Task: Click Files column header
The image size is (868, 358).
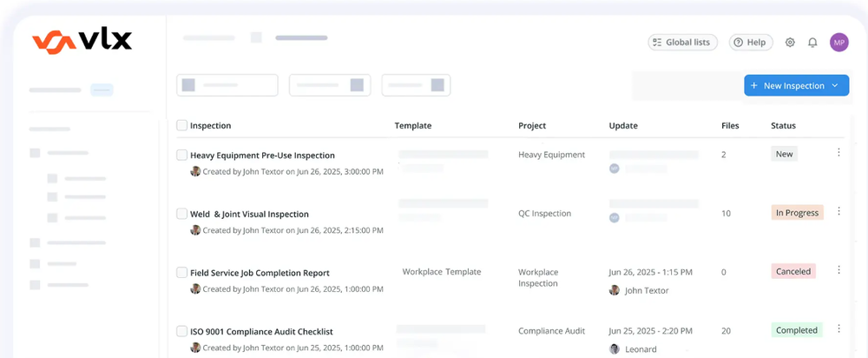Action: (730, 126)
